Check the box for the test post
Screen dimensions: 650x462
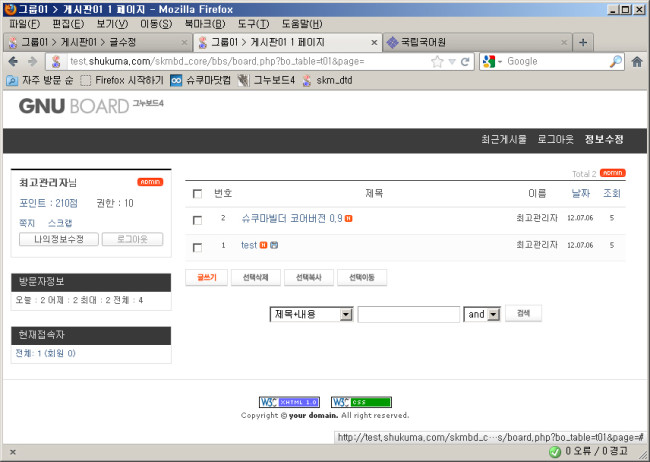(x=197, y=246)
